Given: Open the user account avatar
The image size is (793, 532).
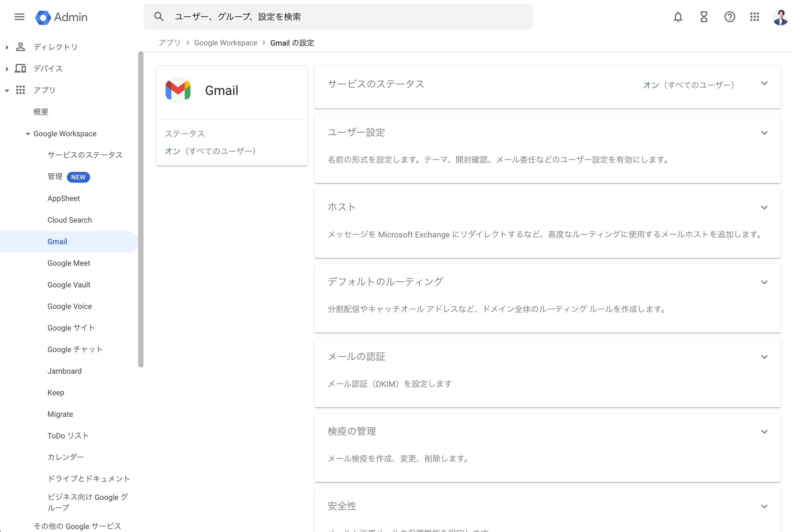Looking at the screenshot, I should [780, 17].
